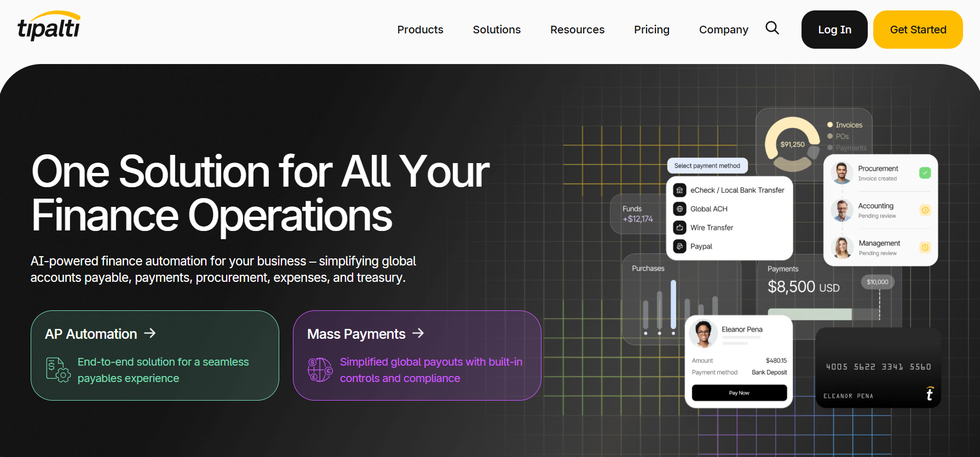Click the POs legend entry
This screenshot has width=980, height=457.
[838, 136]
